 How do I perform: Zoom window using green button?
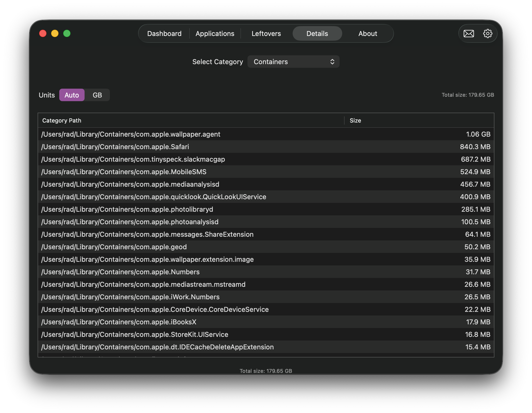[x=67, y=34]
